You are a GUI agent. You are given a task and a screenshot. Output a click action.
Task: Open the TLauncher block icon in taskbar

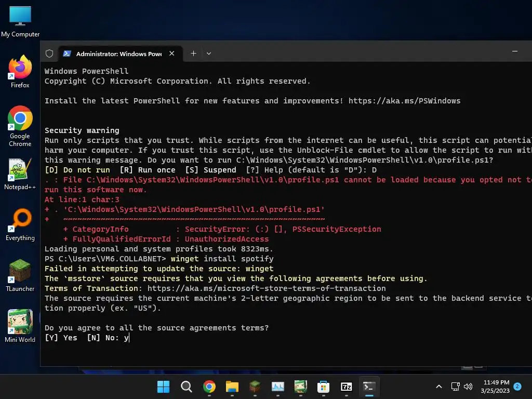click(x=255, y=387)
